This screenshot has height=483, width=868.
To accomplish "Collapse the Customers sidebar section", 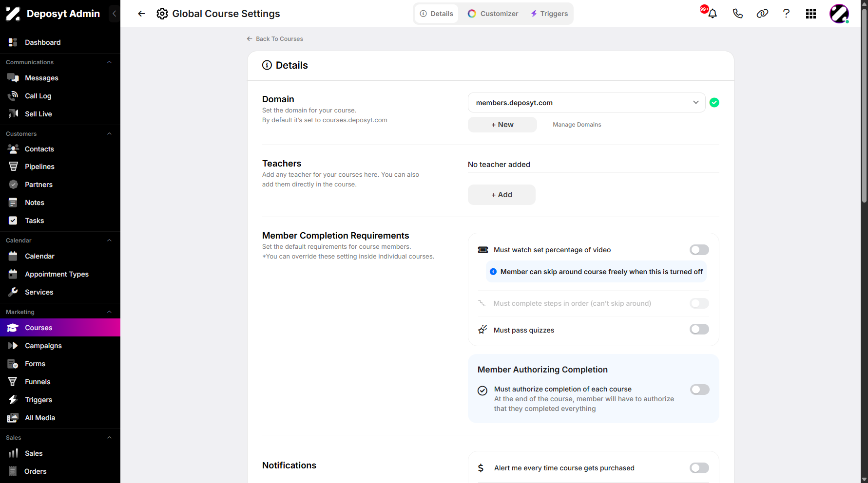I will click(109, 134).
